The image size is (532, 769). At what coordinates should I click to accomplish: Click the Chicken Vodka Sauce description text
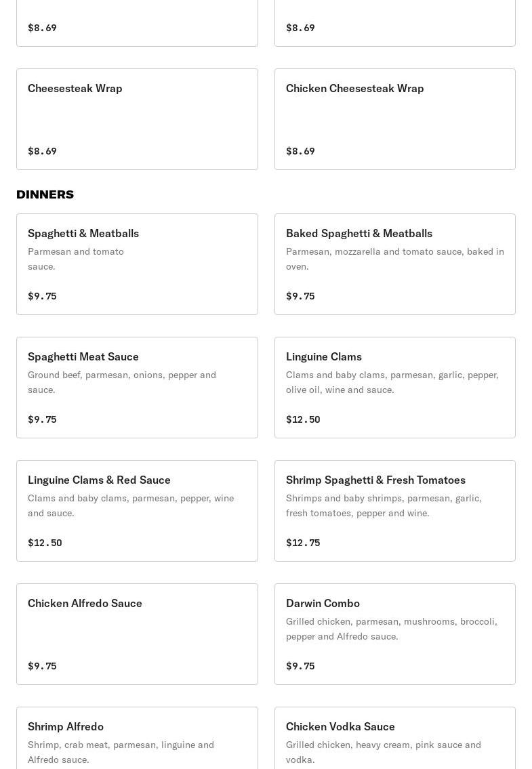point(384,752)
